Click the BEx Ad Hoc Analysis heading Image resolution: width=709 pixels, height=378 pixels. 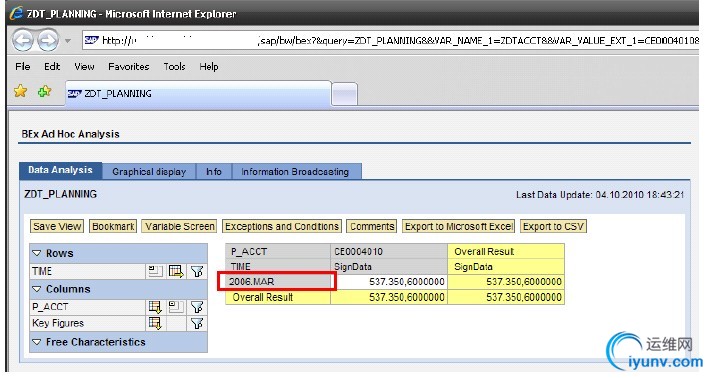(71, 134)
